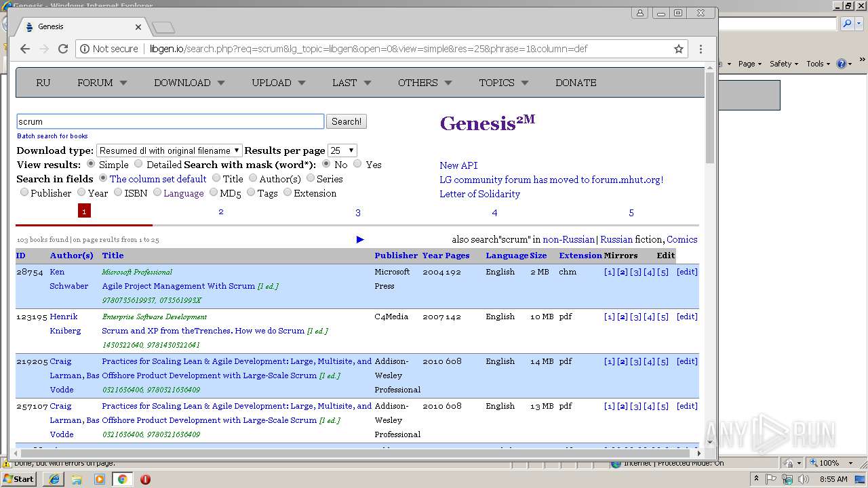Click the Search! button
The width and height of the screenshot is (868, 488).
click(x=347, y=121)
